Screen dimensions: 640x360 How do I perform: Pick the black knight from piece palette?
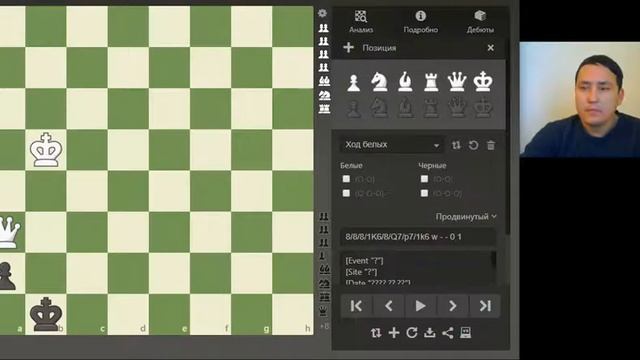pos(379,109)
